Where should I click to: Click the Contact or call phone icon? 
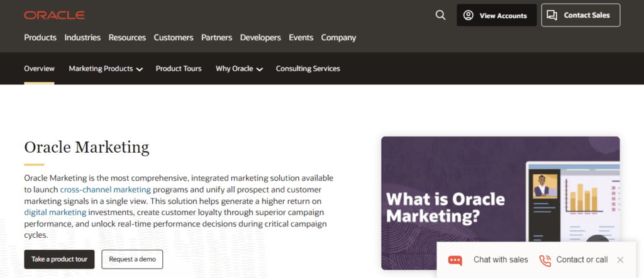click(545, 260)
